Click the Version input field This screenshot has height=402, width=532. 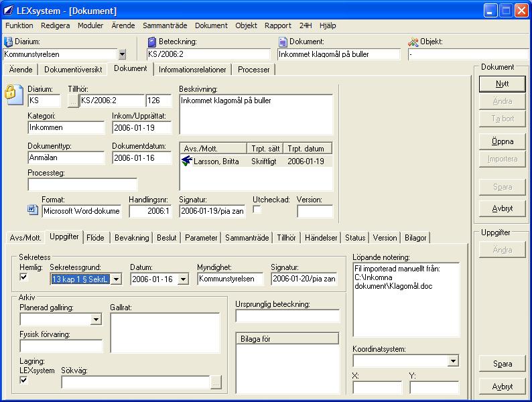click(315, 211)
